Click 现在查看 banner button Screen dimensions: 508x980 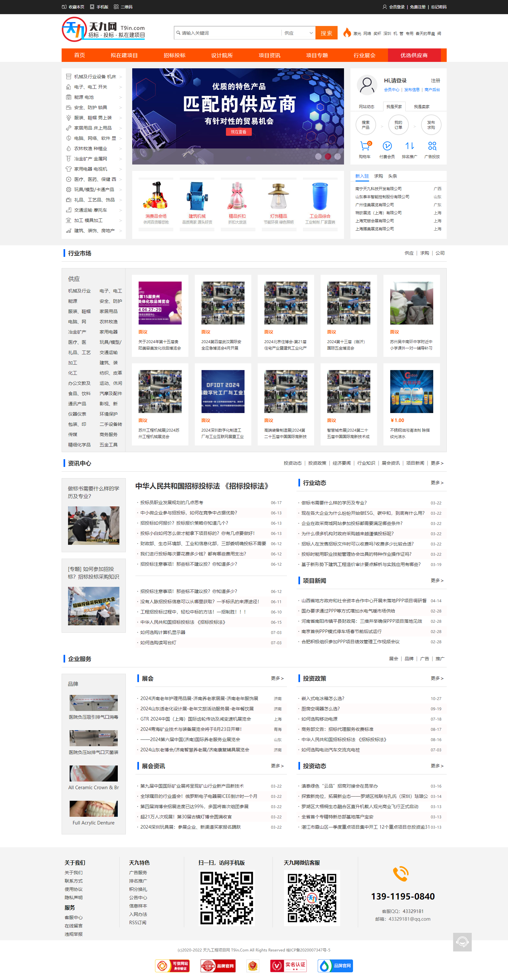pyautogui.click(x=239, y=131)
